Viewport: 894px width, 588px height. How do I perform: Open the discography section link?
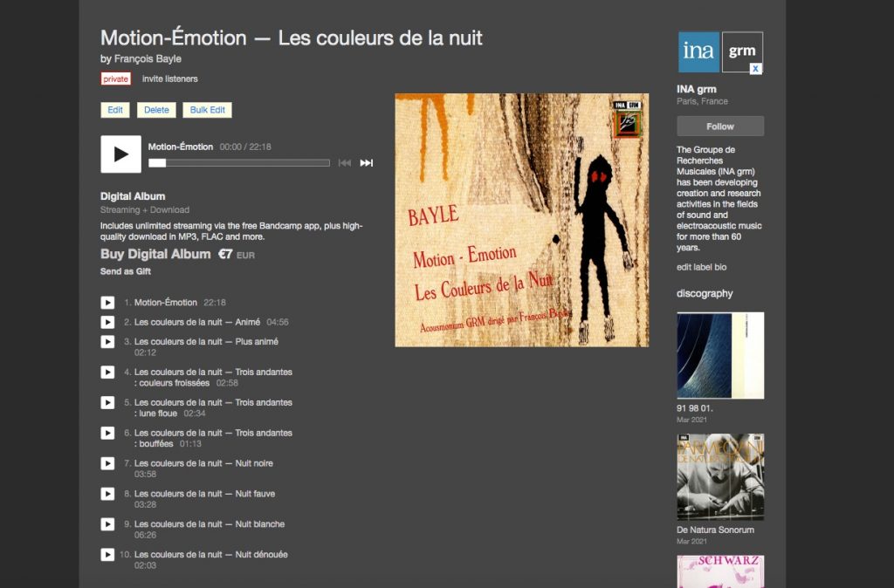[x=705, y=293]
